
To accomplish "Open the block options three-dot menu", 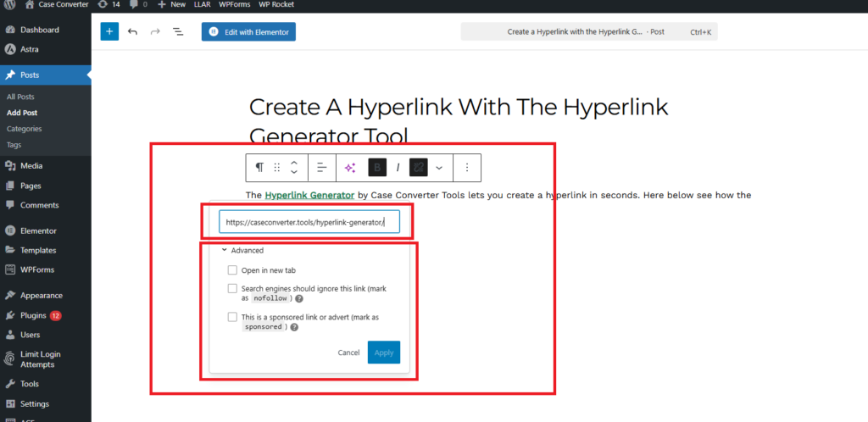I will pyautogui.click(x=467, y=168).
